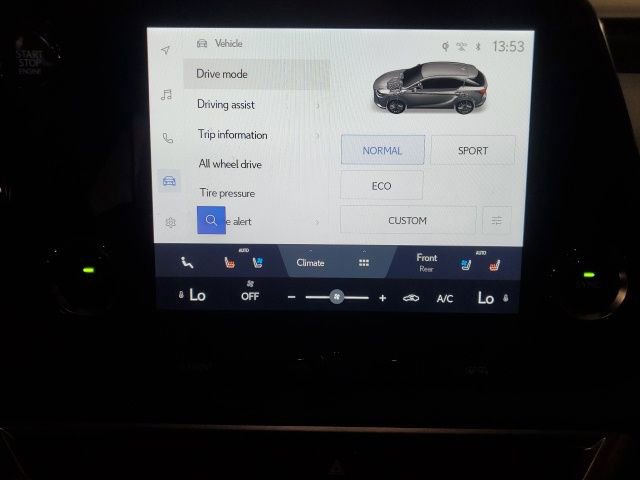Expand Trip information chevron arrow
Screen dimensions: 640x480
(317, 135)
